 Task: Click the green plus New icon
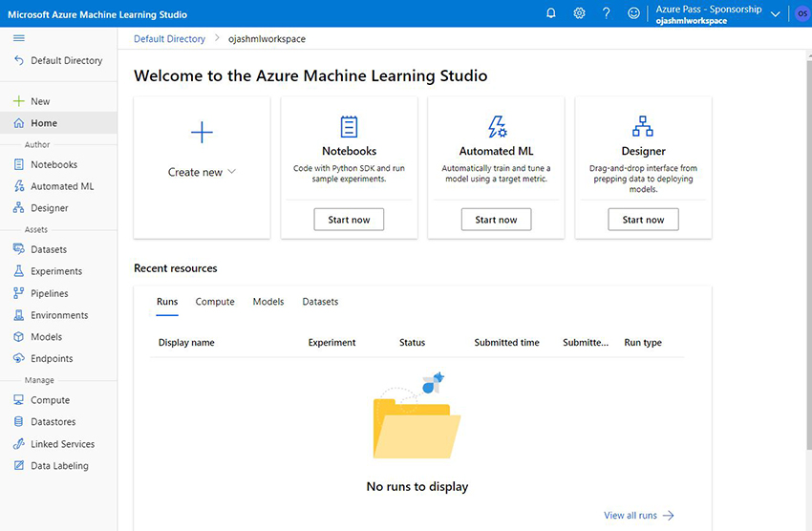19,101
